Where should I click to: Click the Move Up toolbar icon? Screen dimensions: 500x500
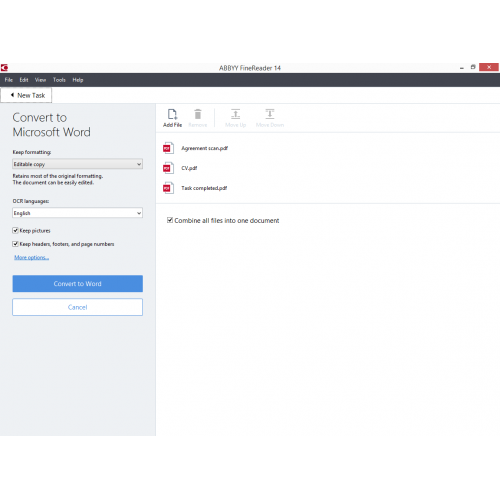pyautogui.click(x=235, y=114)
